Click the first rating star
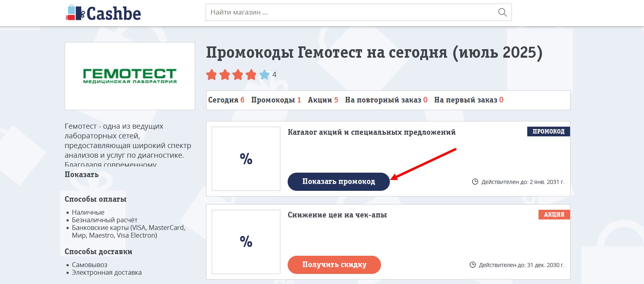The height and width of the screenshot is (284, 644). [x=211, y=75]
